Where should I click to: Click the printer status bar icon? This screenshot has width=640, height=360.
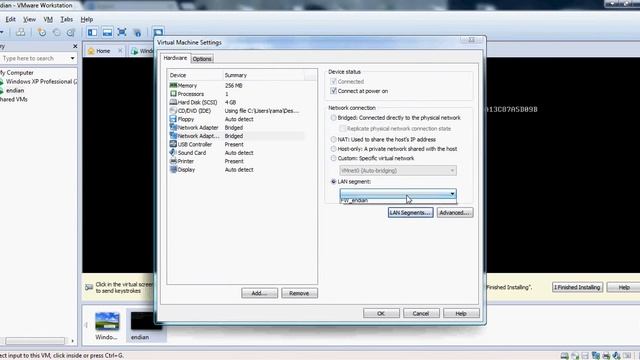(607, 356)
